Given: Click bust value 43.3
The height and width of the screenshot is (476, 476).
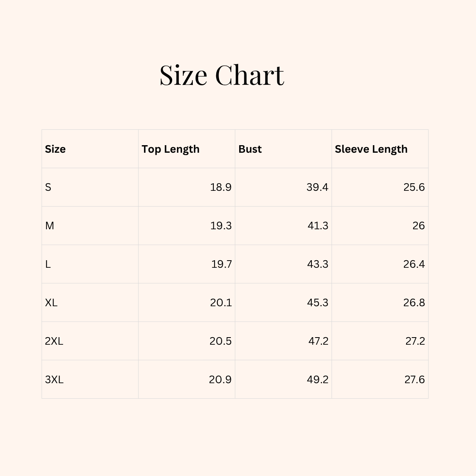Looking at the screenshot, I should [317, 264].
